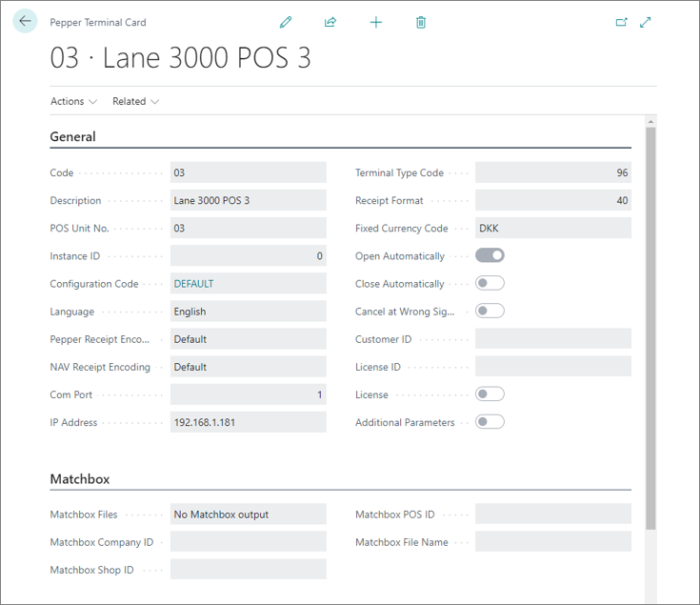Click the Receipt Format field 40
Screen dimensions: 700x605
[x=553, y=200]
